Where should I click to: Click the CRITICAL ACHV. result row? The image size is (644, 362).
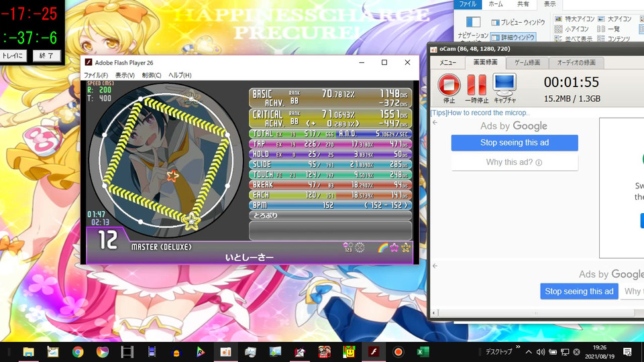(330, 119)
